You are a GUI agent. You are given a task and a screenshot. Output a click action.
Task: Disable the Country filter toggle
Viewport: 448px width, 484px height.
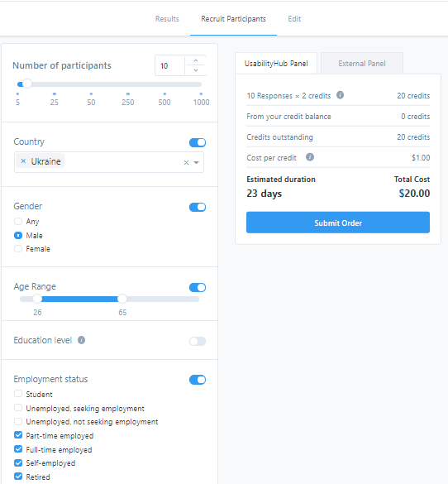point(198,142)
